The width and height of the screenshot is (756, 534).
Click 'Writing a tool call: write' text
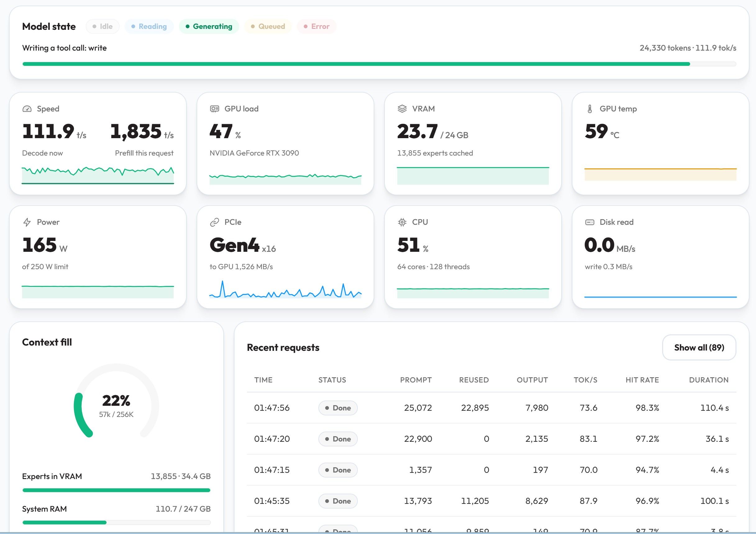click(65, 48)
